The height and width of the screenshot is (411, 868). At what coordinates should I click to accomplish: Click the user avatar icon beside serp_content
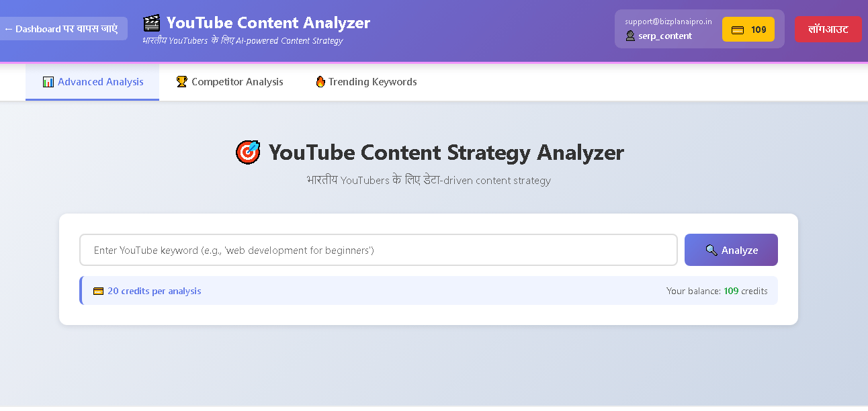[x=630, y=36]
